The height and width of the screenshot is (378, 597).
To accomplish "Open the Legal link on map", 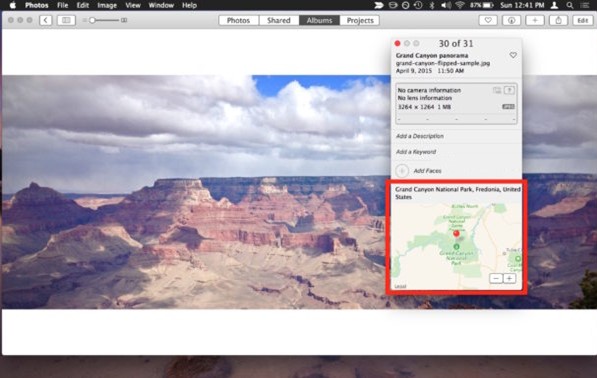I will pos(400,286).
